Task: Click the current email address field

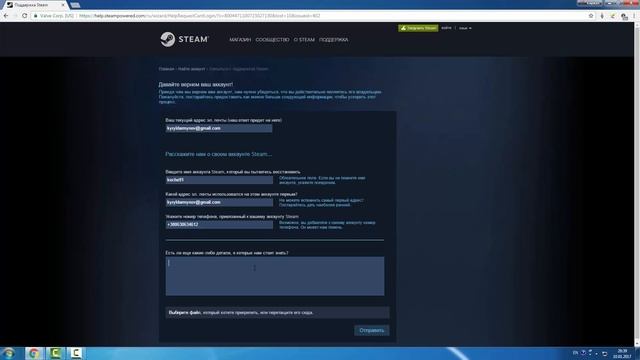Action: (x=219, y=128)
